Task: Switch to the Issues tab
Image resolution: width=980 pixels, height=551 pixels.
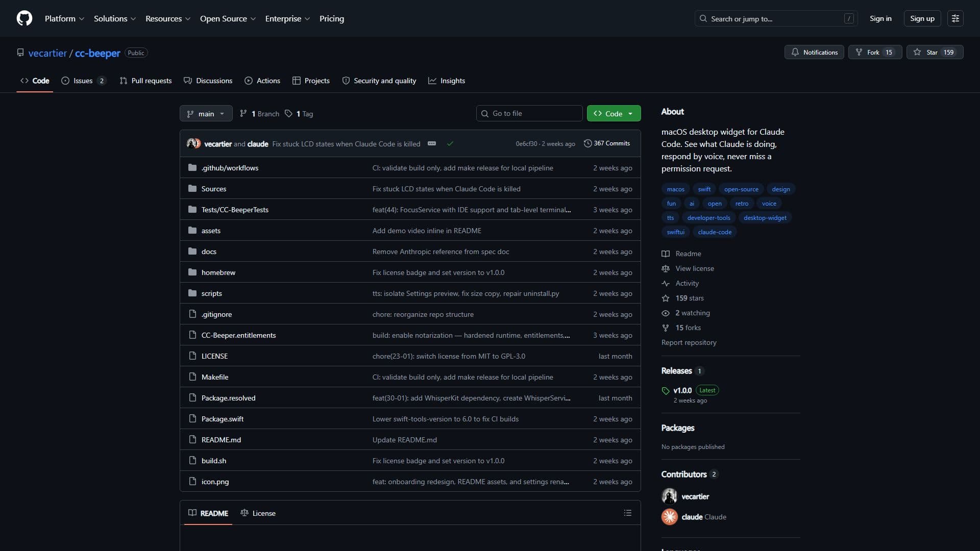Action: (x=84, y=81)
